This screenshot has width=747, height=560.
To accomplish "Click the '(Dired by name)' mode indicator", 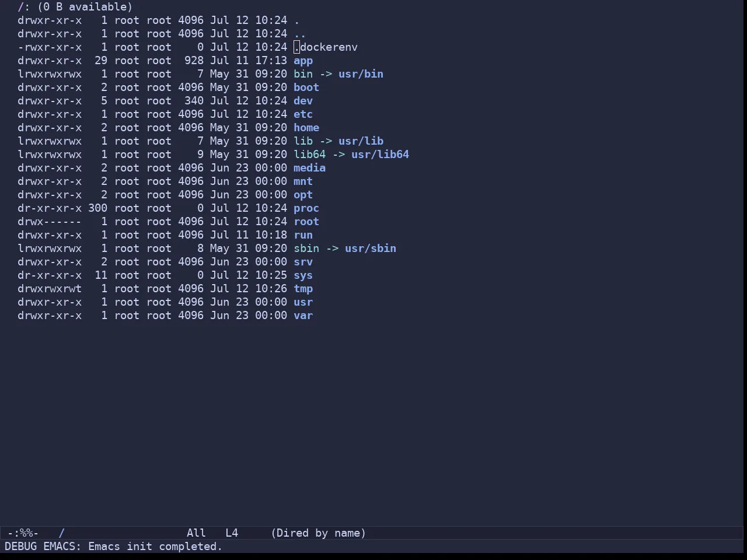I will point(319,533).
